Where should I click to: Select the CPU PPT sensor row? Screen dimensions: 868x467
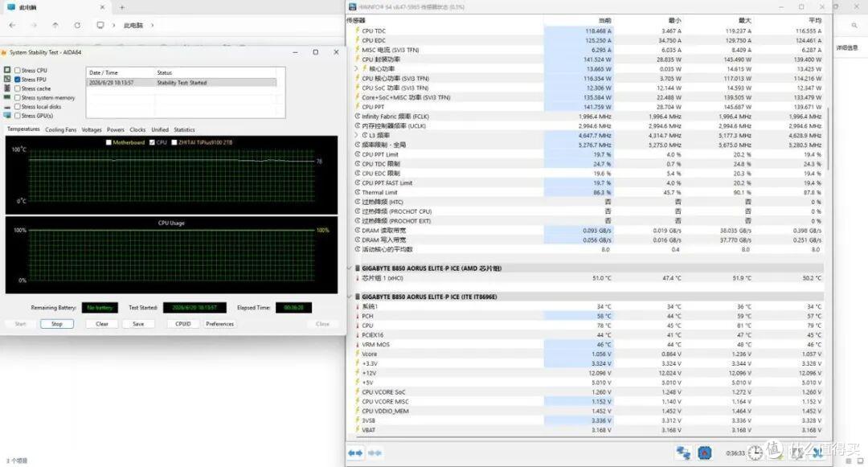click(588, 107)
